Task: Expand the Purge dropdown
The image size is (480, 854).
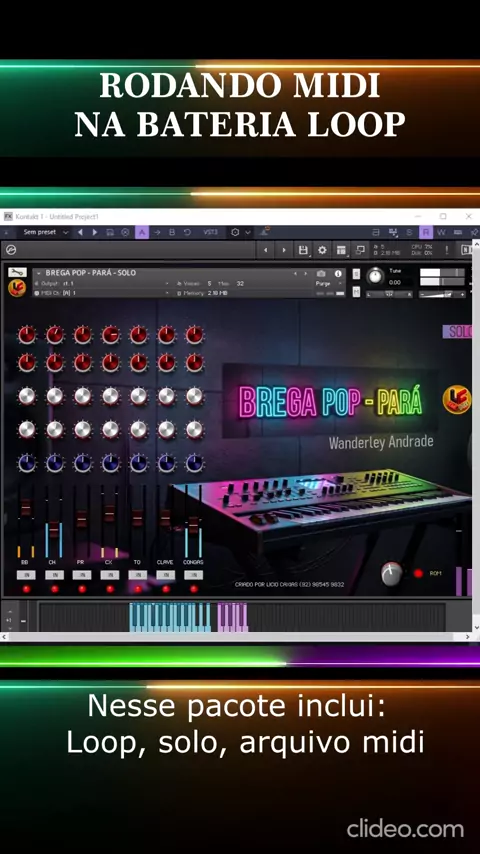Action: pos(329,284)
